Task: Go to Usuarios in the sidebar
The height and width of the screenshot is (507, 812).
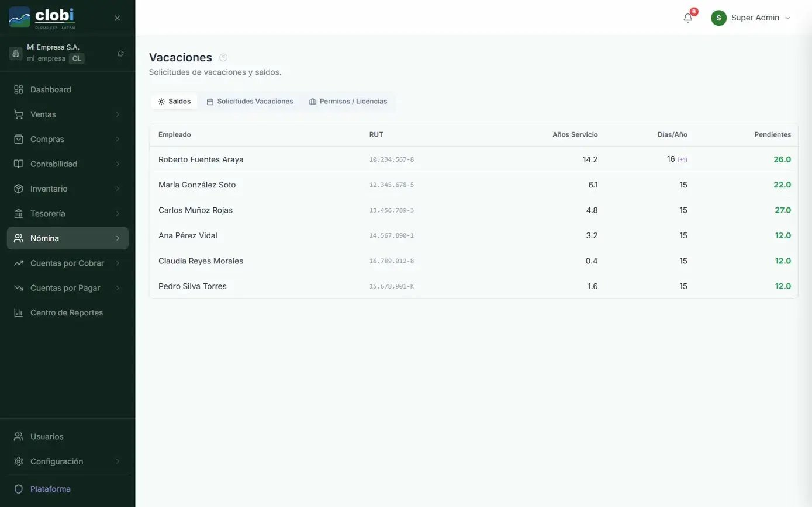Action: click(47, 436)
